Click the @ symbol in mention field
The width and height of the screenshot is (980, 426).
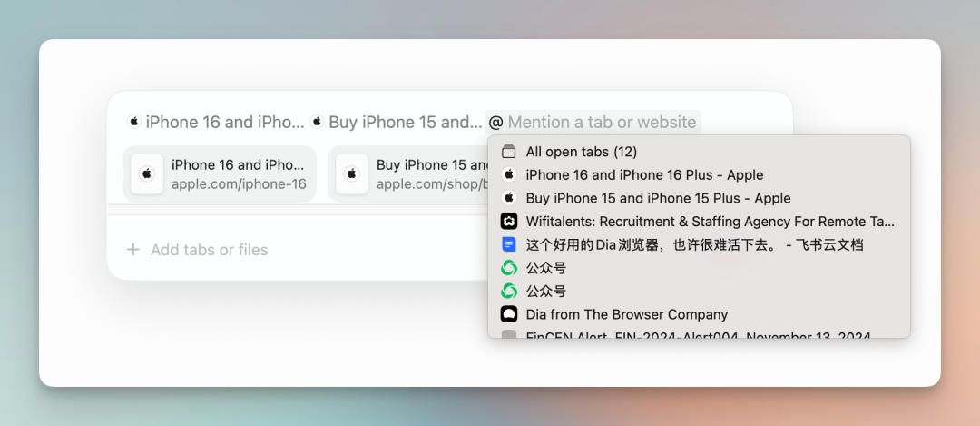click(495, 122)
